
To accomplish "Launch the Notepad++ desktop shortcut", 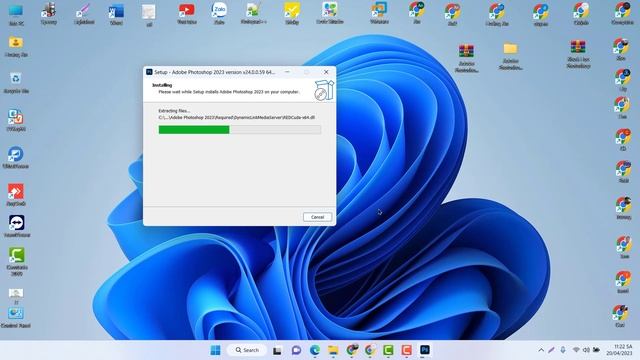I will 253,13.
